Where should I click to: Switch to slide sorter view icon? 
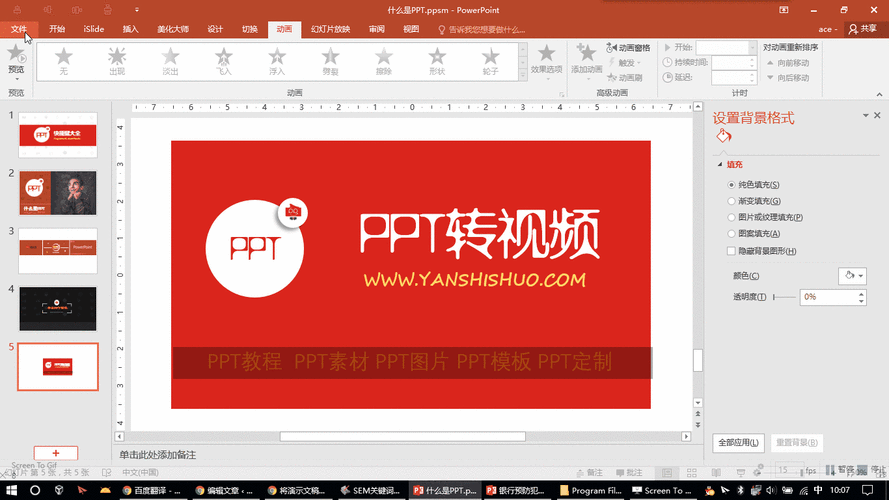692,472
